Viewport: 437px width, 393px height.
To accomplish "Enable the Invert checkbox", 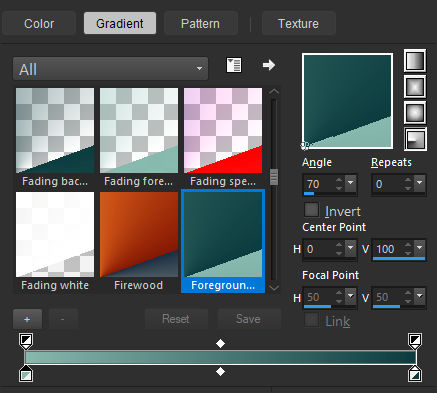I will pyautogui.click(x=312, y=210).
